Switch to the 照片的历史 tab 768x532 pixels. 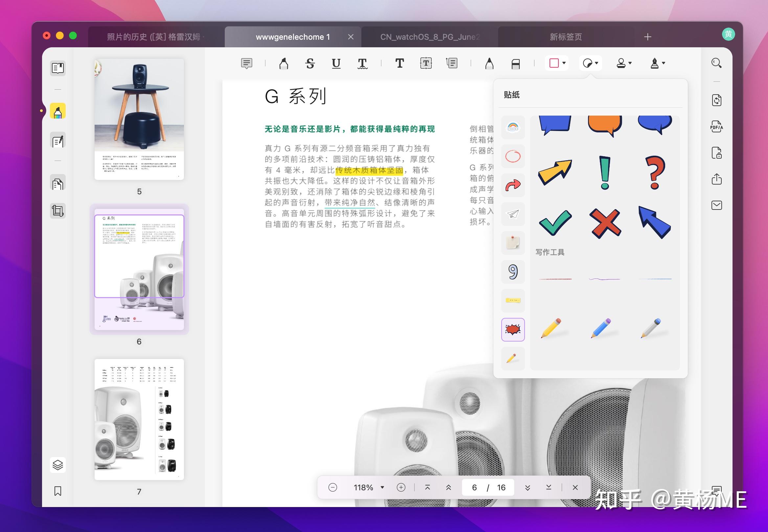156,37
